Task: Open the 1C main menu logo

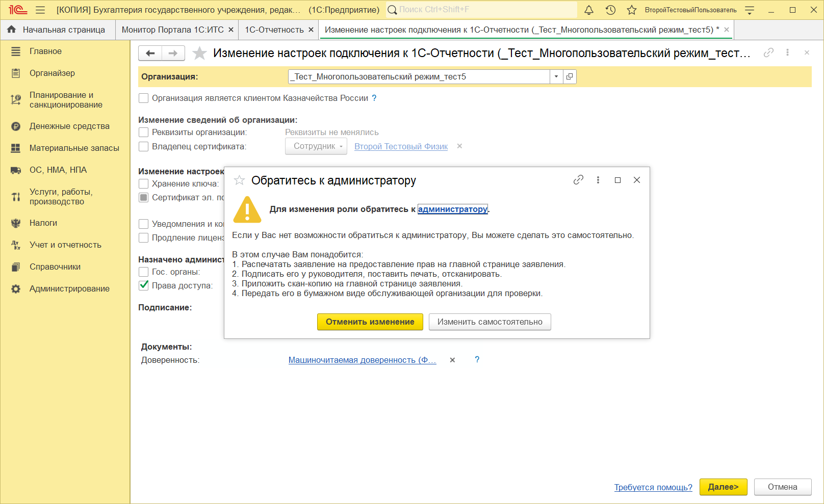Action: click(17, 10)
